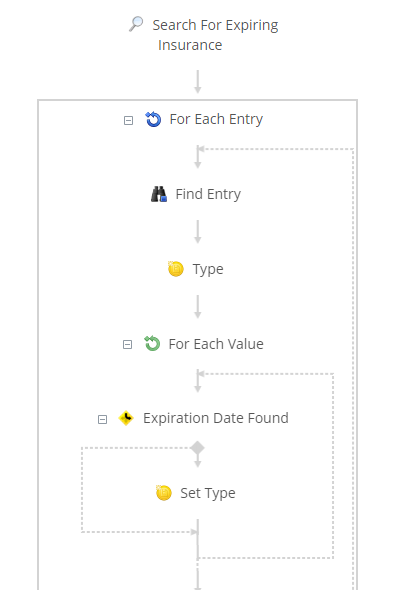Collapse the Expiration Date Found condition
This screenshot has width=393, height=590.
coord(102,419)
